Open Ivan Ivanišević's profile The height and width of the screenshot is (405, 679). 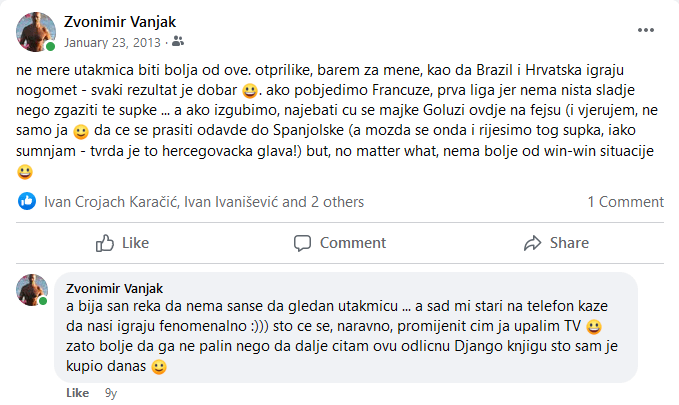click(x=230, y=201)
